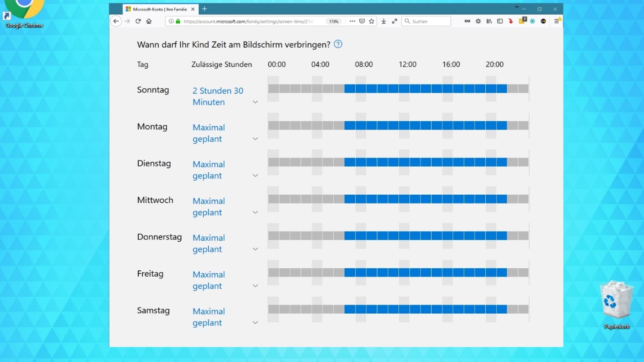Open a new browser tab
This screenshot has width=644, height=362.
(204, 9)
